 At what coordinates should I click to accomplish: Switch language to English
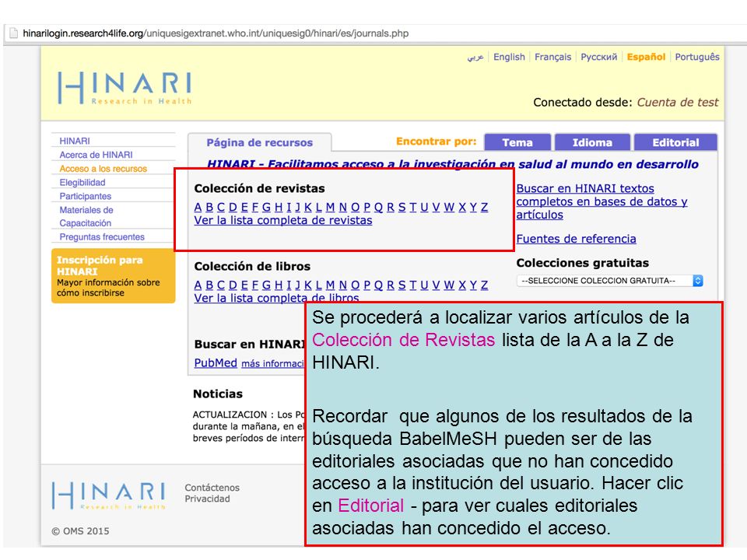point(509,57)
